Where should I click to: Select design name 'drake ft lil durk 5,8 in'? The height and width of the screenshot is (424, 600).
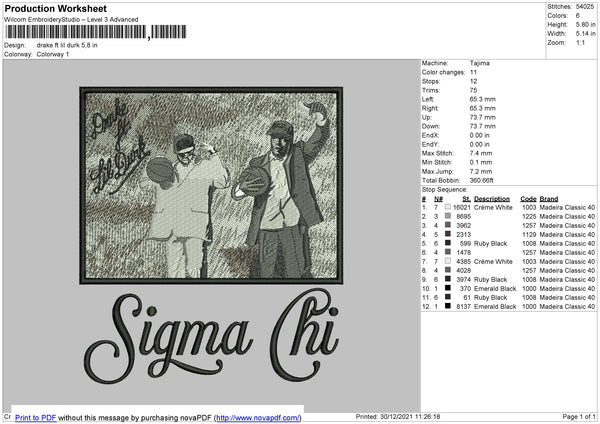point(67,45)
